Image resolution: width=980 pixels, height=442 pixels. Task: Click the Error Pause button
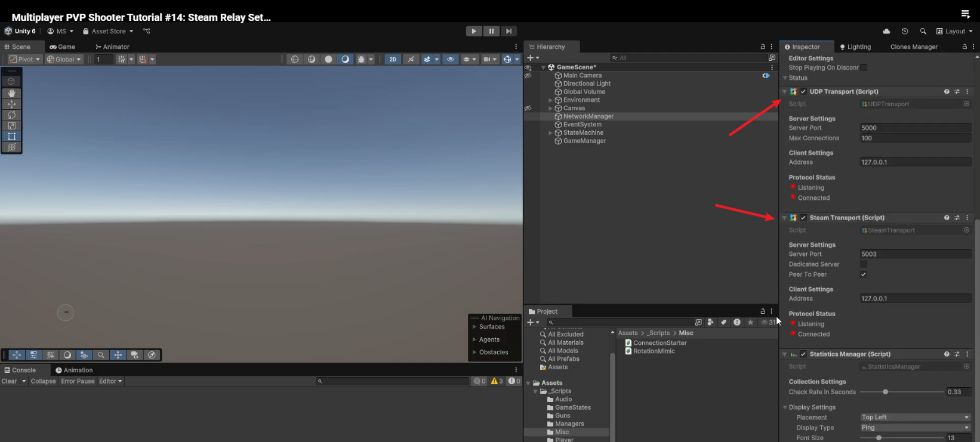(78, 381)
